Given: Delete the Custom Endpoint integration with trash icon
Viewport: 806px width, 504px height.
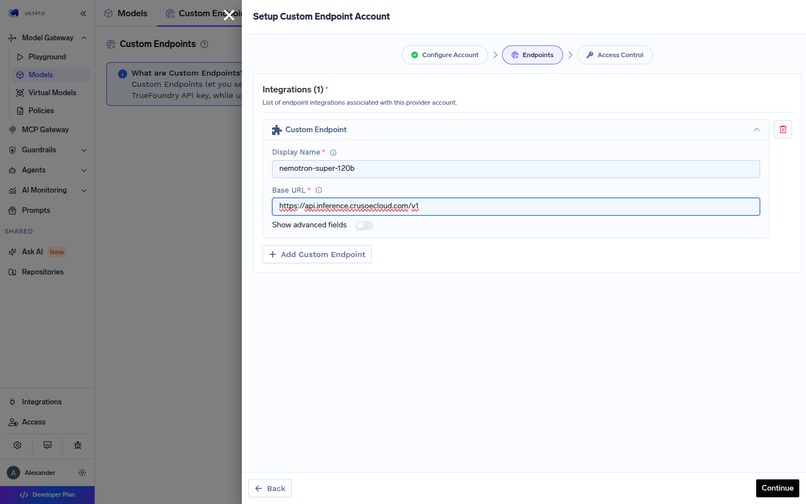Looking at the screenshot, I should [783, 130].
